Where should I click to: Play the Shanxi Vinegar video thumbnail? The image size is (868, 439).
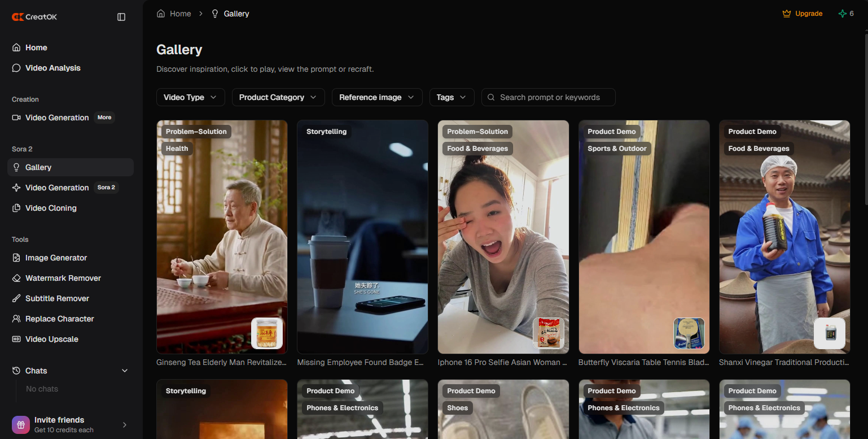[x=784, y=237]
